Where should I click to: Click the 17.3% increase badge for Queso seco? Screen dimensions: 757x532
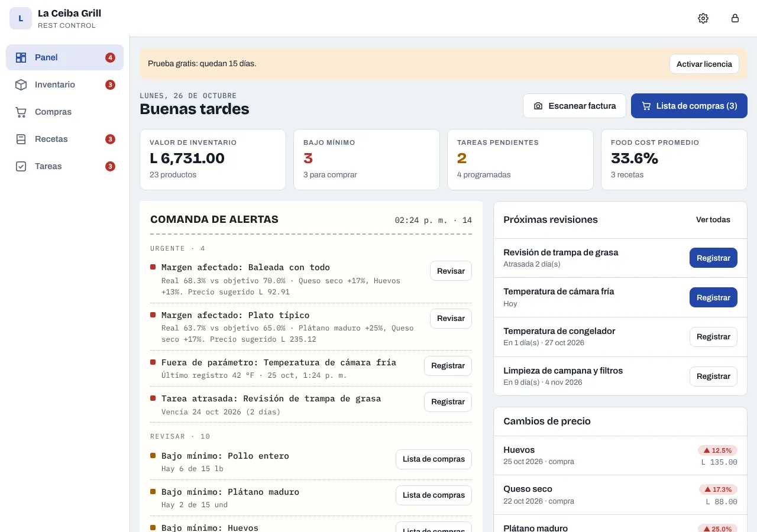click(x=718, y=489)
